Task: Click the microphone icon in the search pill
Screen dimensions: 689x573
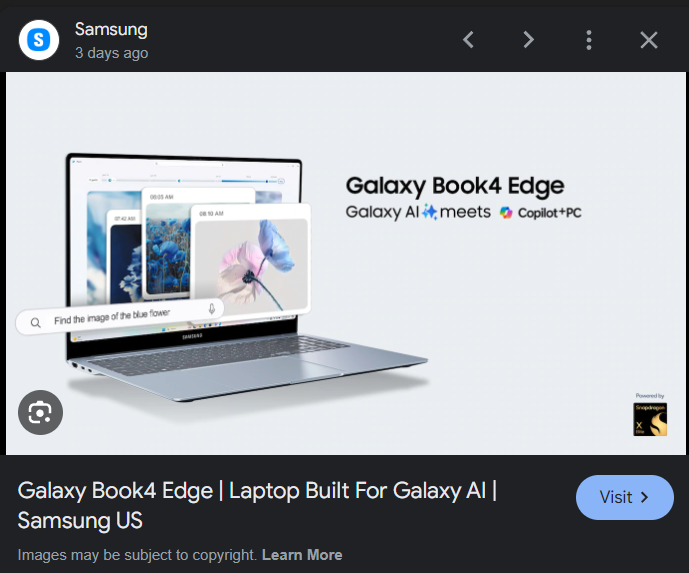Action: point(212,309)
